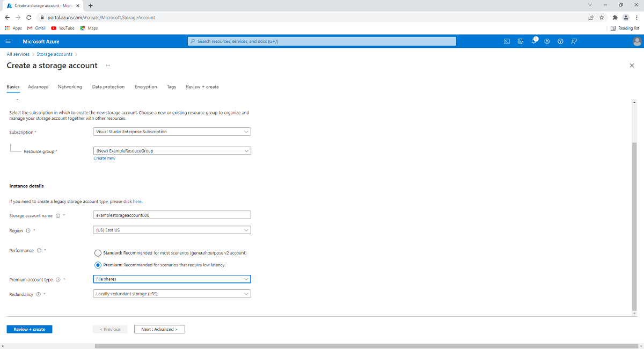Open the browser extensions puzzle icon
This screenshot has height=349, width=644.
(x=615, y=17)
